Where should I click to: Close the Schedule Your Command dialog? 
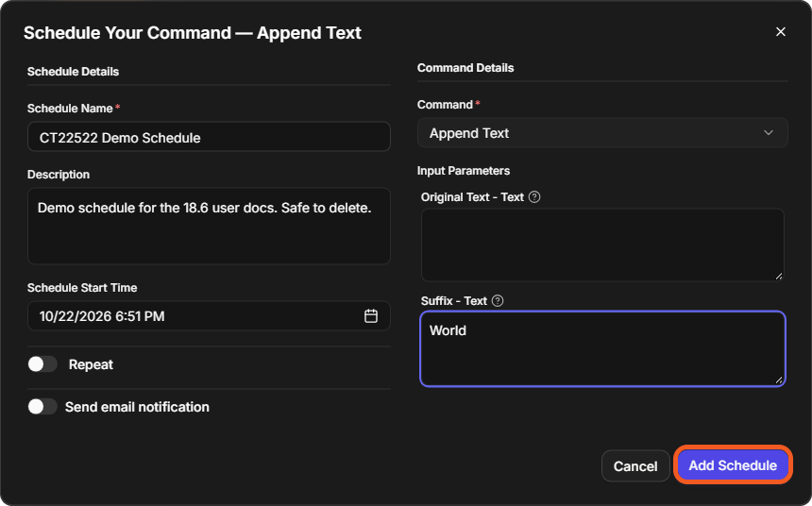point(781,32)
